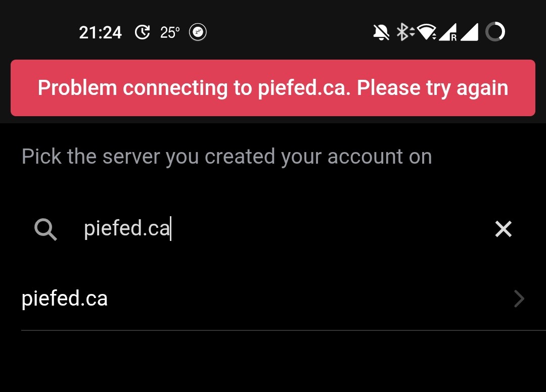Tap the divider line under piefed.ca result

284,330
